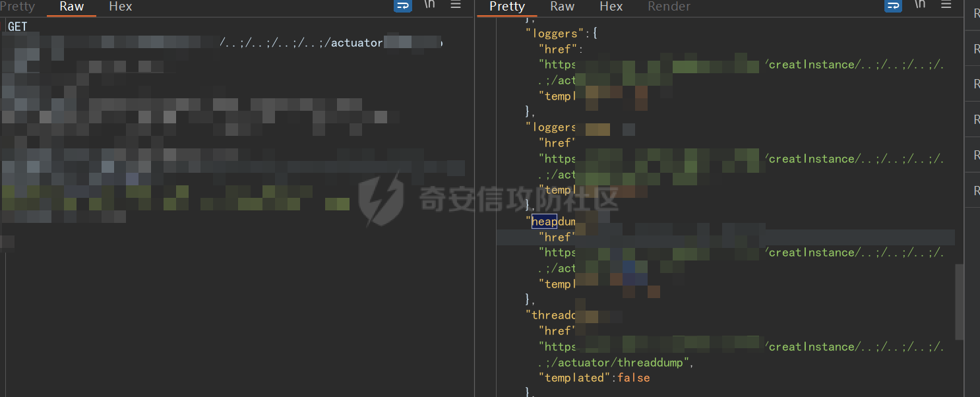Click the threaddump key in the response
This screenshot has height=397, width=980.
coord(550,315)
